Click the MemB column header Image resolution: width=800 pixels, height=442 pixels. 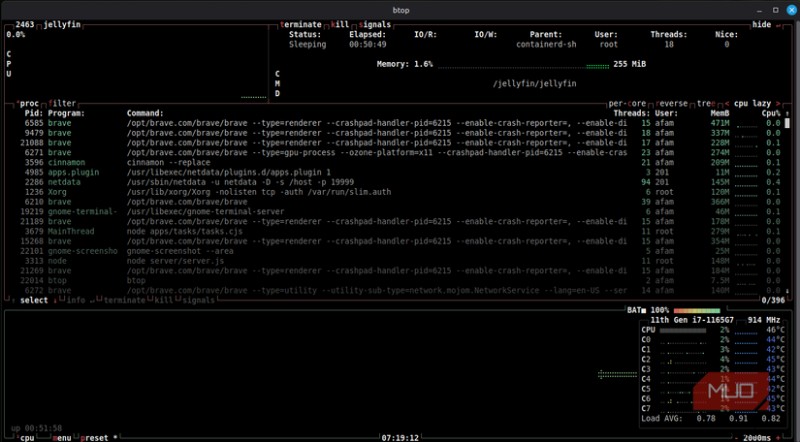coord(720,113)
